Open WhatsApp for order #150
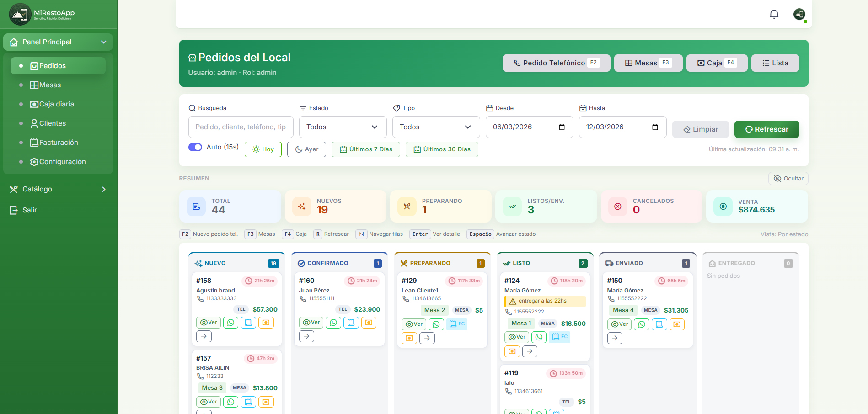Image resolution: width=868 pixels, height=414 pixels. coord(642,324)
